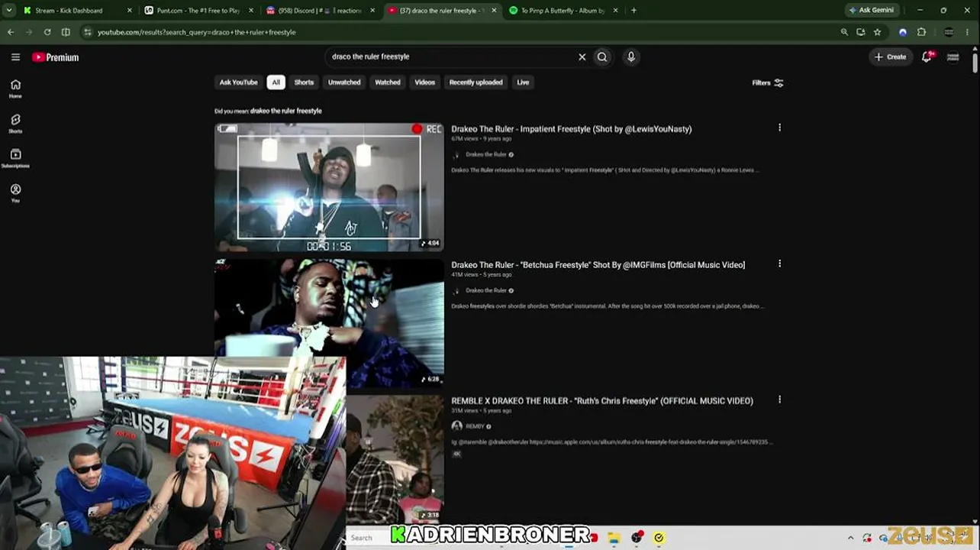Select the Shorts filter chip
The image size is (980, 550).
pos(304,82)
